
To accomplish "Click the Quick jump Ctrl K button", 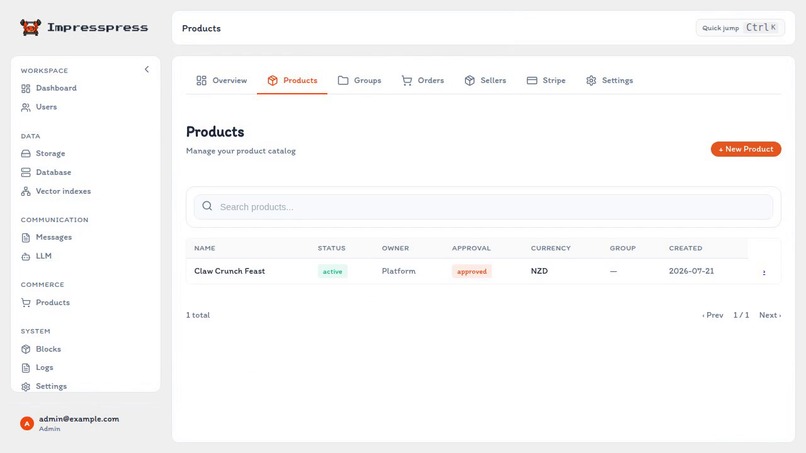I will (x=740, y=28).
